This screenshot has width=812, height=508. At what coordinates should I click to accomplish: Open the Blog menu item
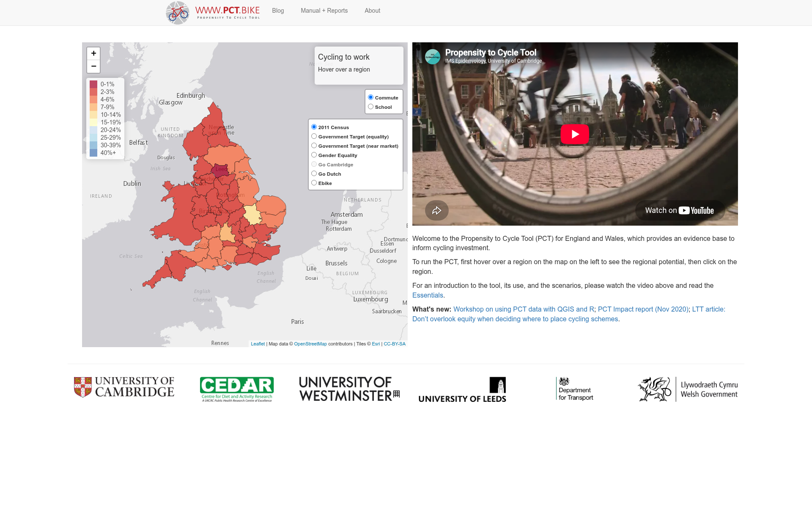pyautogui.click(x=278, y=11)
